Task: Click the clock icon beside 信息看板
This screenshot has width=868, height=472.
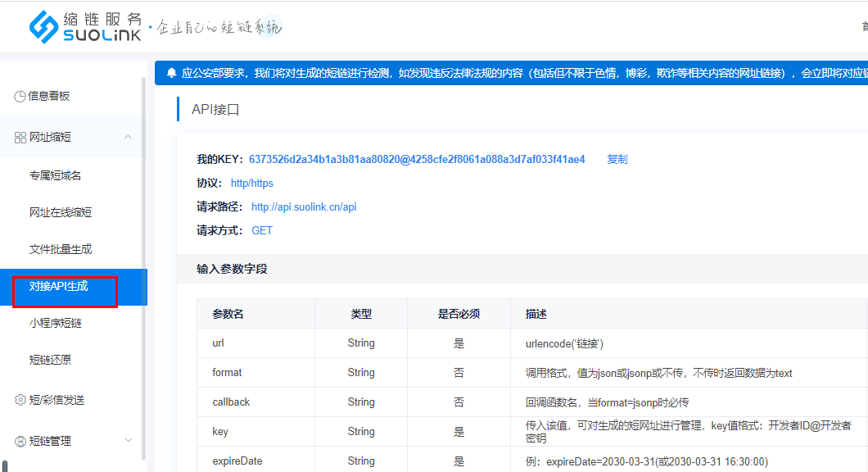Action: click(x=20, y=97)
